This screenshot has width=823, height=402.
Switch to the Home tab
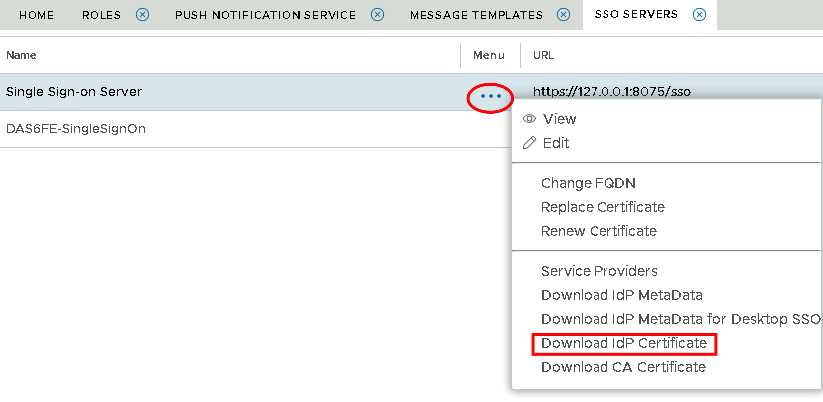[37, 15]
